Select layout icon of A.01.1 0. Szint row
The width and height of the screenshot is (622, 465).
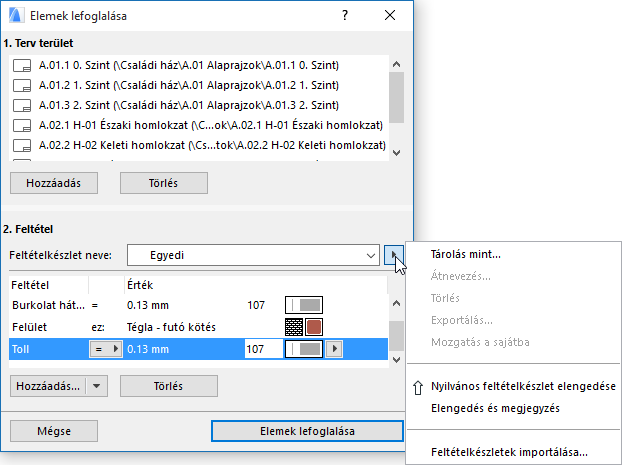tap(22, 65)
